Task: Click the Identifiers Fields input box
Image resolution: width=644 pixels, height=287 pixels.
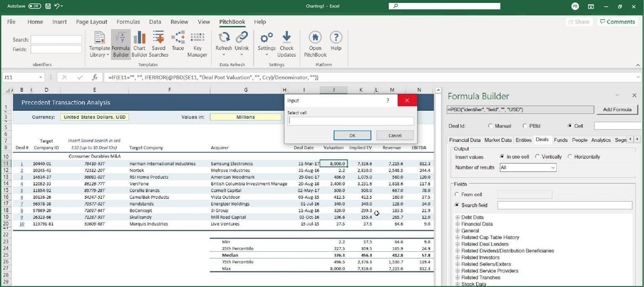Action: point(56,49)
